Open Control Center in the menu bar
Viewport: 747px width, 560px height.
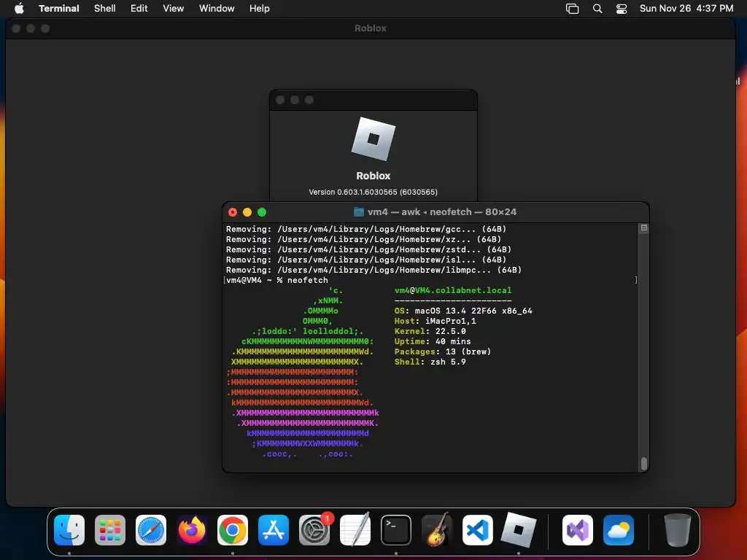coord(622,9)
